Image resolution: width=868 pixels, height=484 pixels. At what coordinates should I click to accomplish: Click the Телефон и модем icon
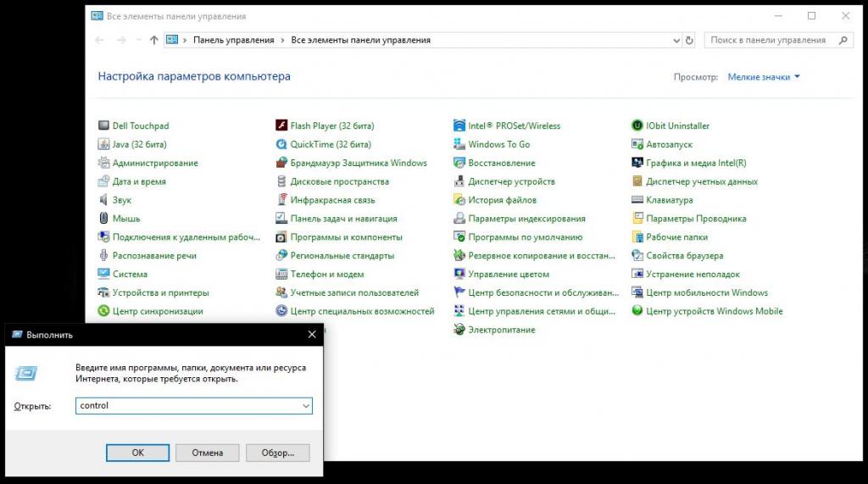click(281, 274)
